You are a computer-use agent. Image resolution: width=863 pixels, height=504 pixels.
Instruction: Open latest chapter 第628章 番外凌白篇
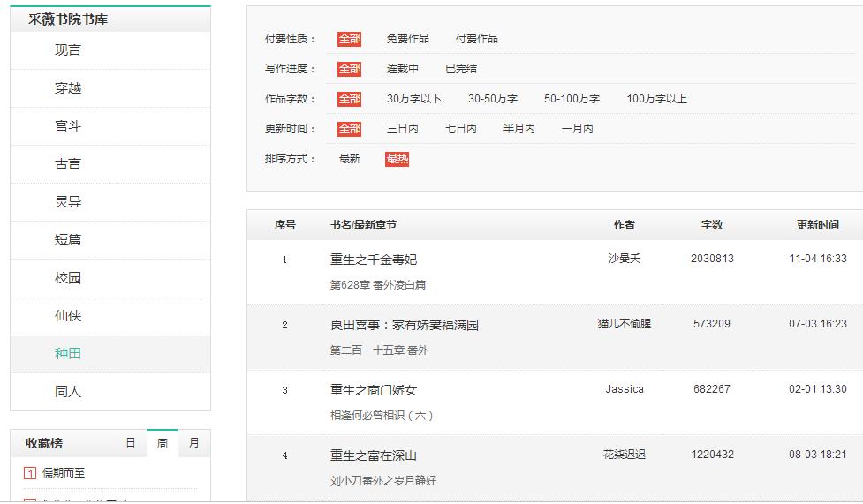(x=378, y=285)
